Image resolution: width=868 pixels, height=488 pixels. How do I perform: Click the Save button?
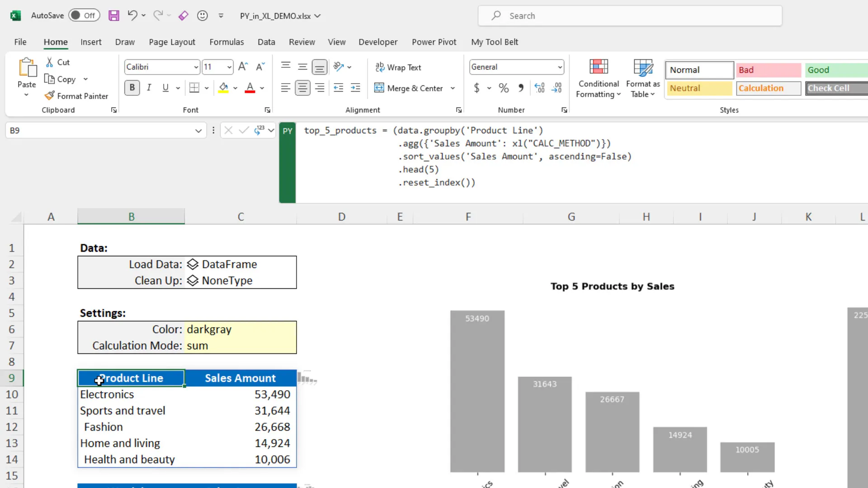point(114,15)
